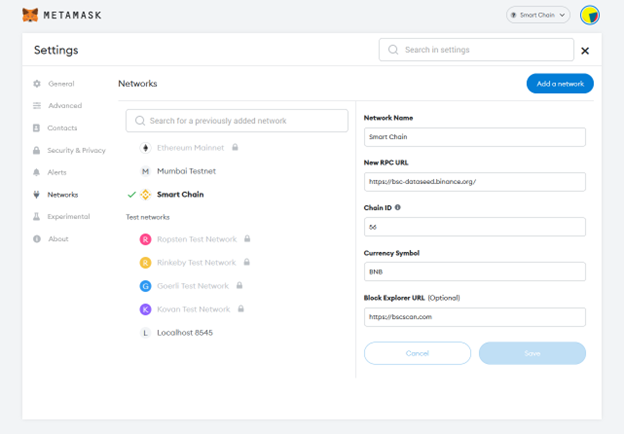The width and height of the screenshot is (624, 434).
Task: Edit the Currency Symbol field
Action: pos(474,272)
